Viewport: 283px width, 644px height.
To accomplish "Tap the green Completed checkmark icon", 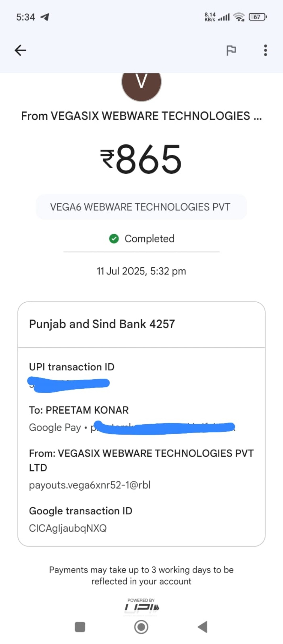I will 114,238.
